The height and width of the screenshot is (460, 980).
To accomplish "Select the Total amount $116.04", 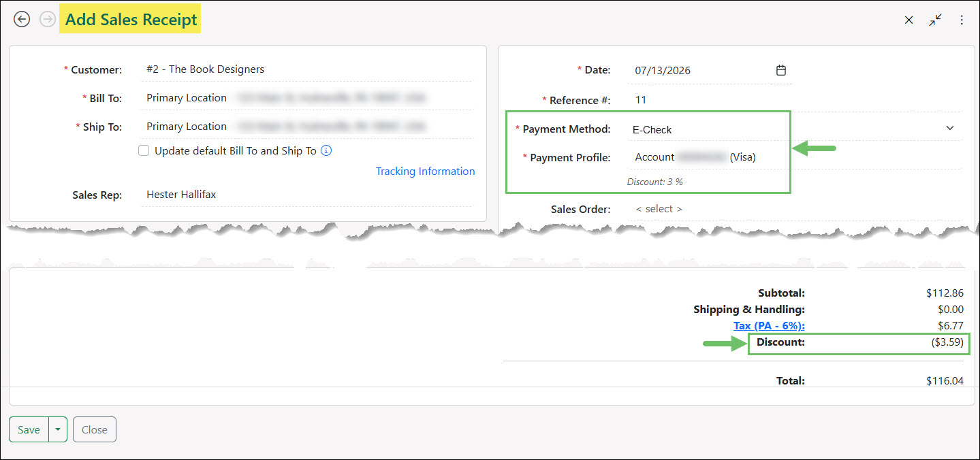I will tap(945, 381).
